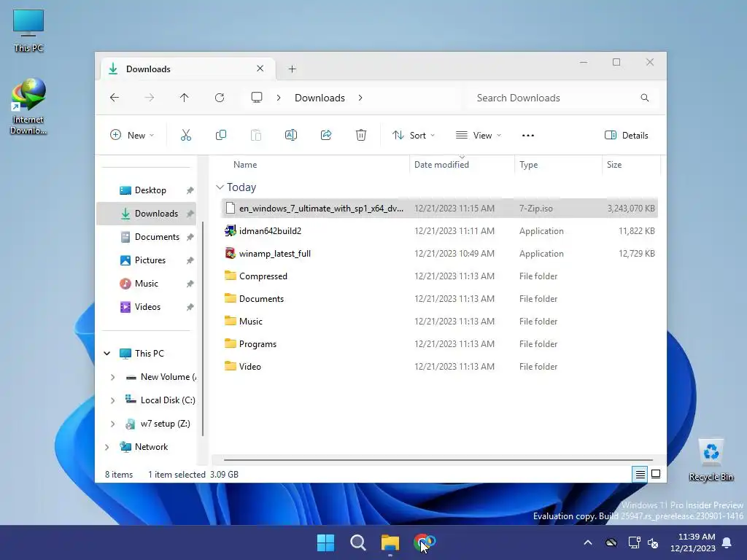
Task: Click the horizontal scrollbar in file list
Action: point(438,460)
